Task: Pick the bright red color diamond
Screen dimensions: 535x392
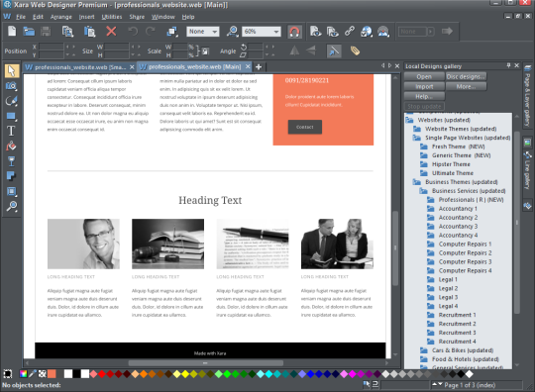Action: pos(102,374)
